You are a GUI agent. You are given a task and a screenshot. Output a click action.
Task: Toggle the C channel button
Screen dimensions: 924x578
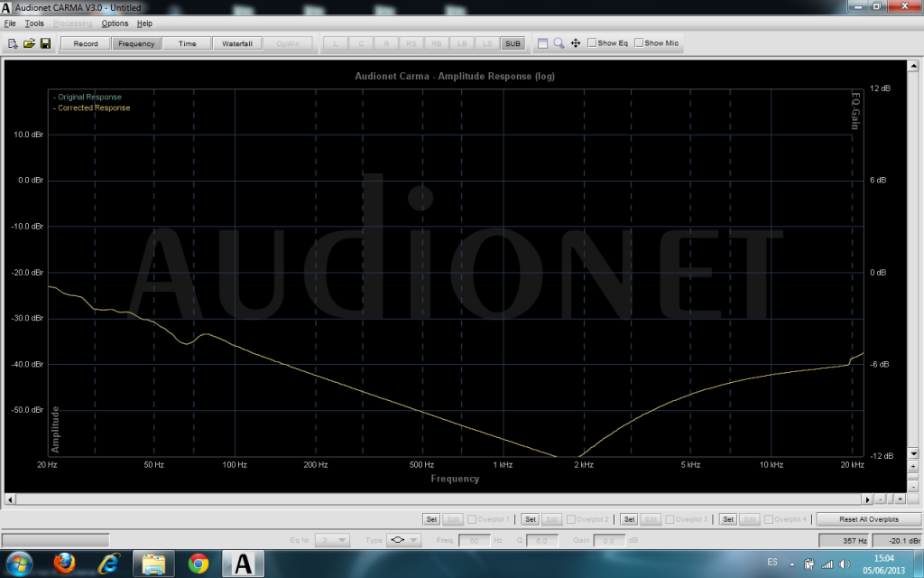coord(361,43)
